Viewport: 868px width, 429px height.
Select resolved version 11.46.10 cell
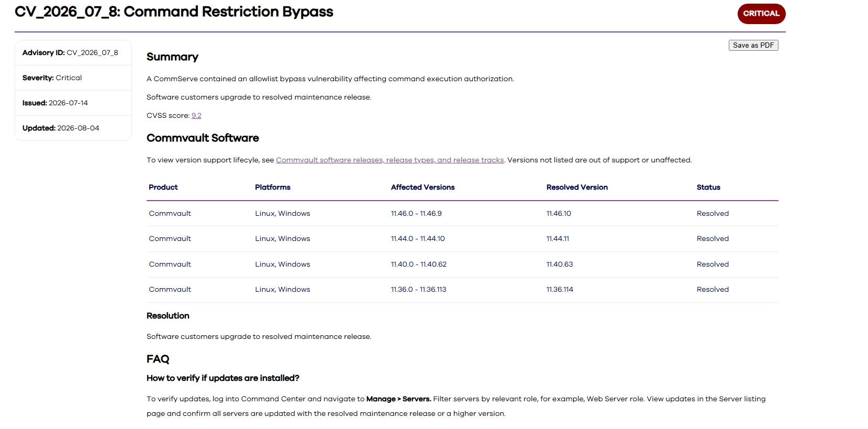point(559,214)
